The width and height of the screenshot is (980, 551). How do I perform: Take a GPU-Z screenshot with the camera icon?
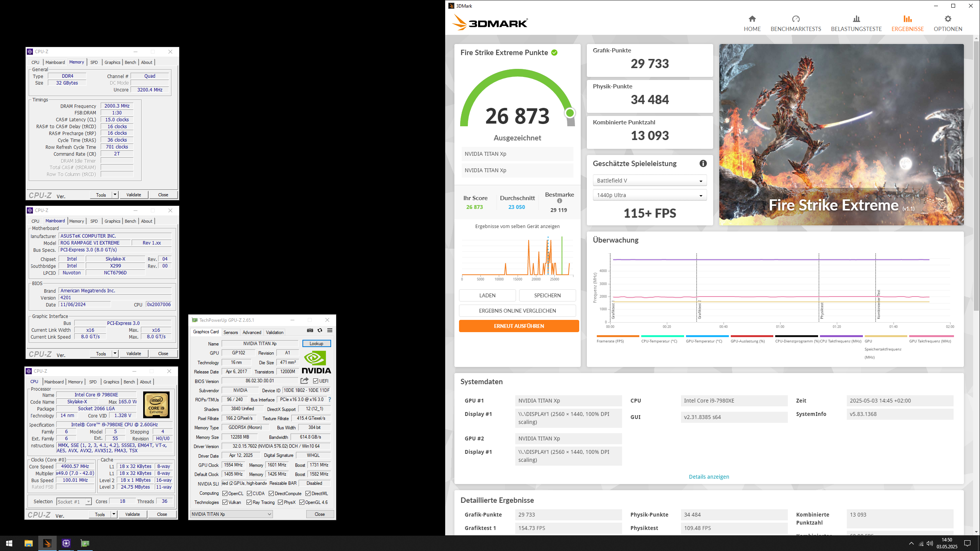coord(310,330)
